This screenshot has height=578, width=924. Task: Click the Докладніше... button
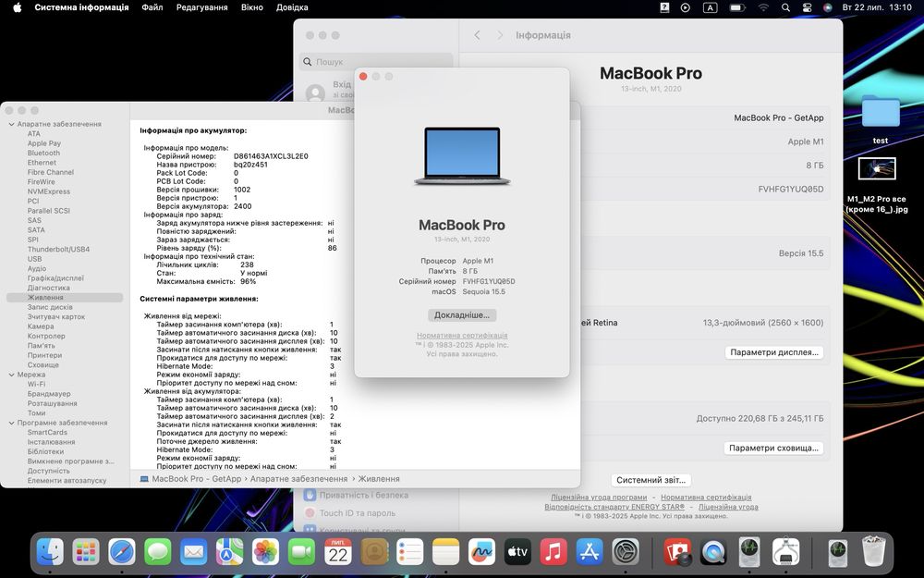tap(462, 315)
